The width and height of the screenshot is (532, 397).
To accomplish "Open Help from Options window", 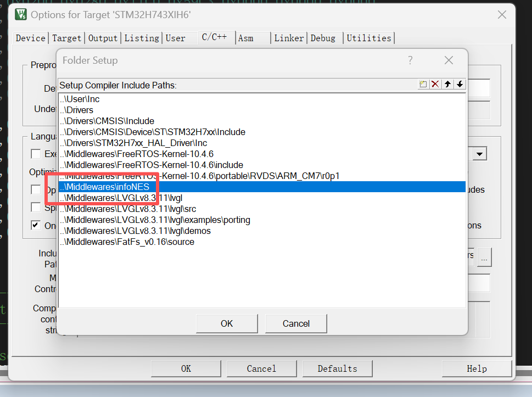I will (x=477, y=368).
